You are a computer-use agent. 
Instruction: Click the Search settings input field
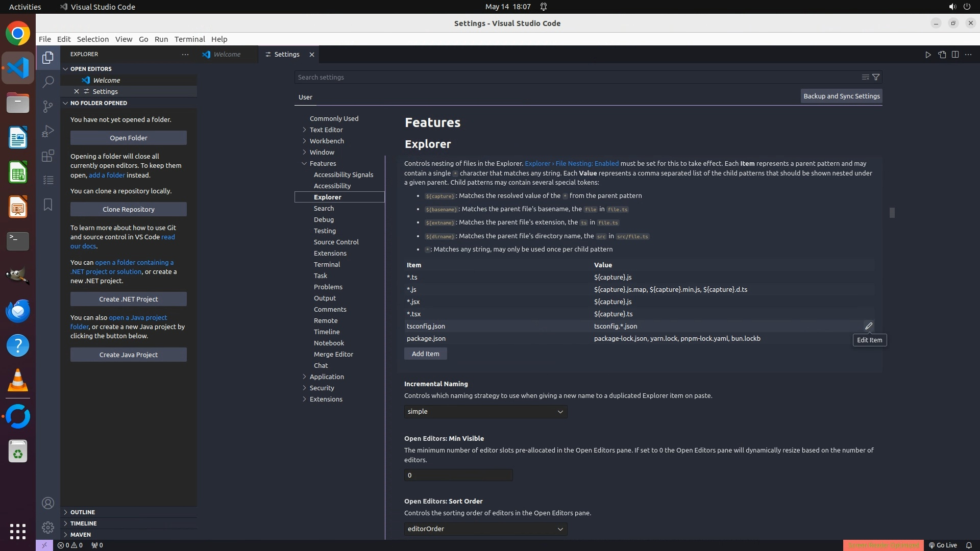coord(577,77)
